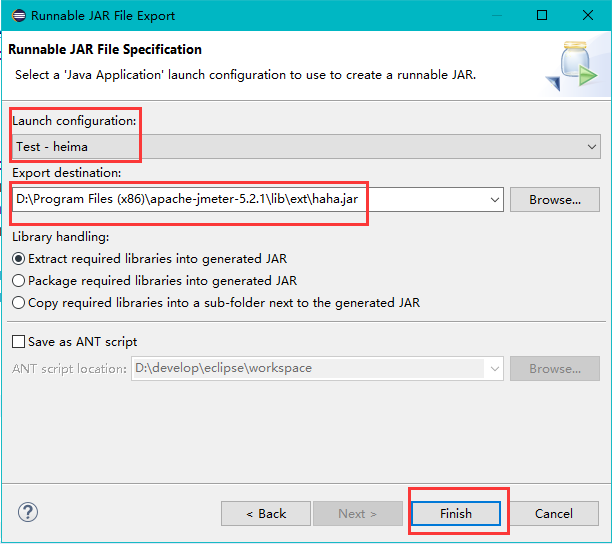Viewport: 612px width, 544px height.
Task: Maximize the Runnable JAR File Export window
Action: pos(542,16)
